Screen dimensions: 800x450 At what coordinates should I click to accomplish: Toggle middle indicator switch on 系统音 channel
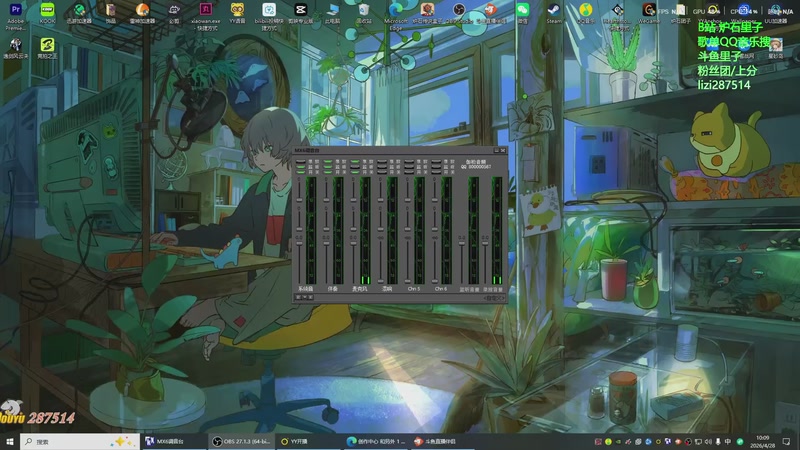[301, 167]
